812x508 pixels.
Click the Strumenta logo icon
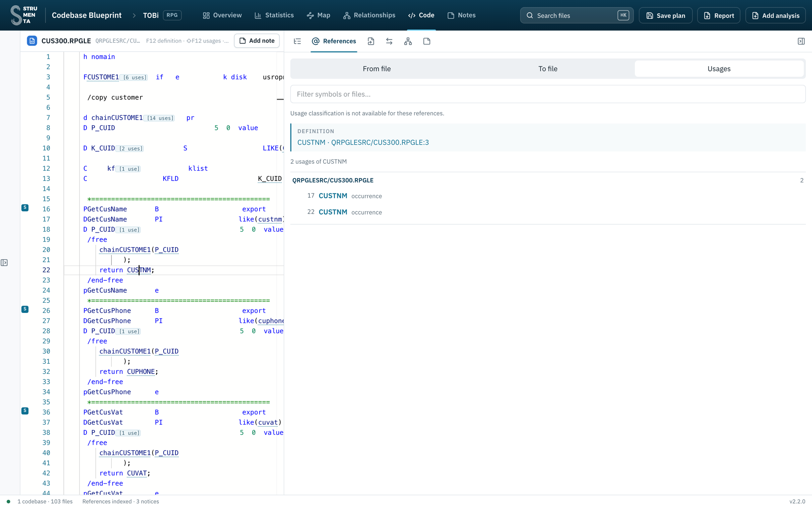(24, 15)
